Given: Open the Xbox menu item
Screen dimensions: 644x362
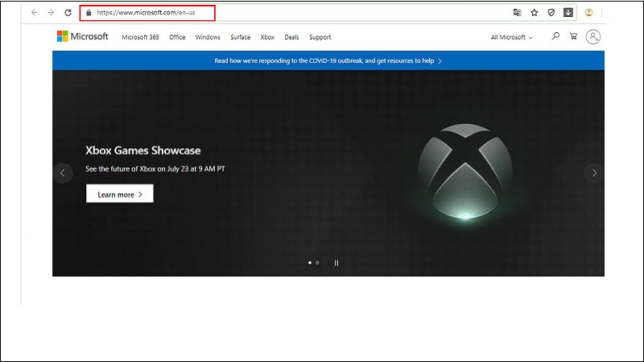Looking at the screenshot, I should pyautogui.click(x=267, y=37).
